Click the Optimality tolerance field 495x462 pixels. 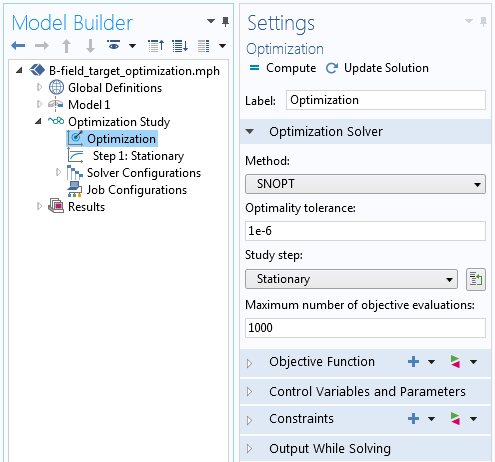tap(365, 231)
